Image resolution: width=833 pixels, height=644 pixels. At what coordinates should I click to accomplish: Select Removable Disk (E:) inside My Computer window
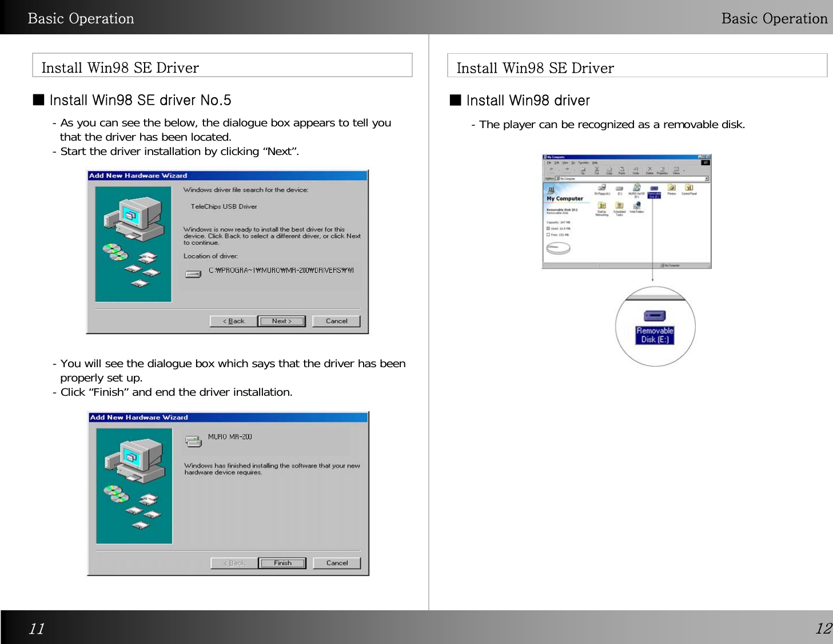coord(654,191)
